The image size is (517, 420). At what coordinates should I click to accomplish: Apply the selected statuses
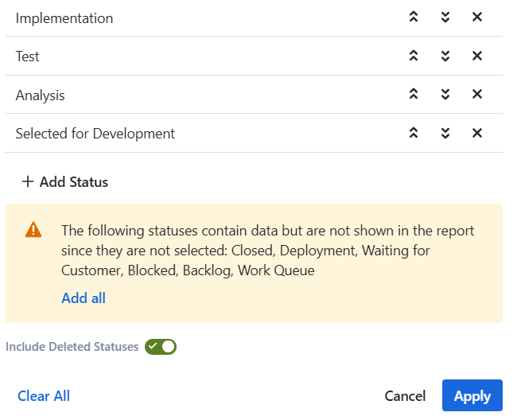(472, 396)
